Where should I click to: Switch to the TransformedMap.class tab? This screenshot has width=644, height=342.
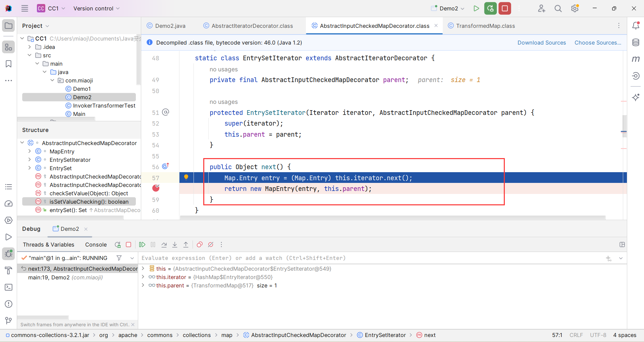coord(485,26)
